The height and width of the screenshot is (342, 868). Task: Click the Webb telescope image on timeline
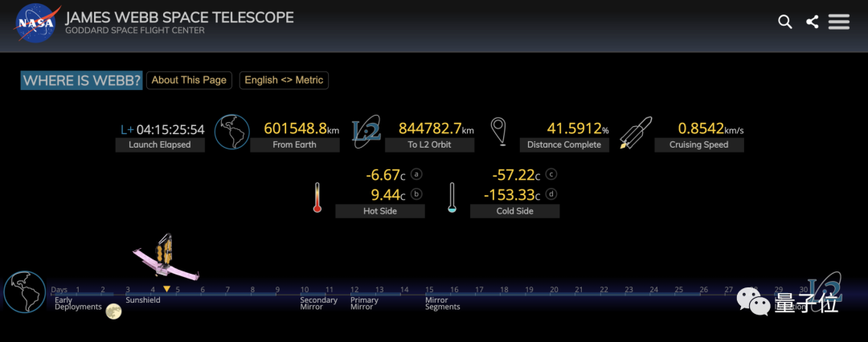(x=166, y=256)
